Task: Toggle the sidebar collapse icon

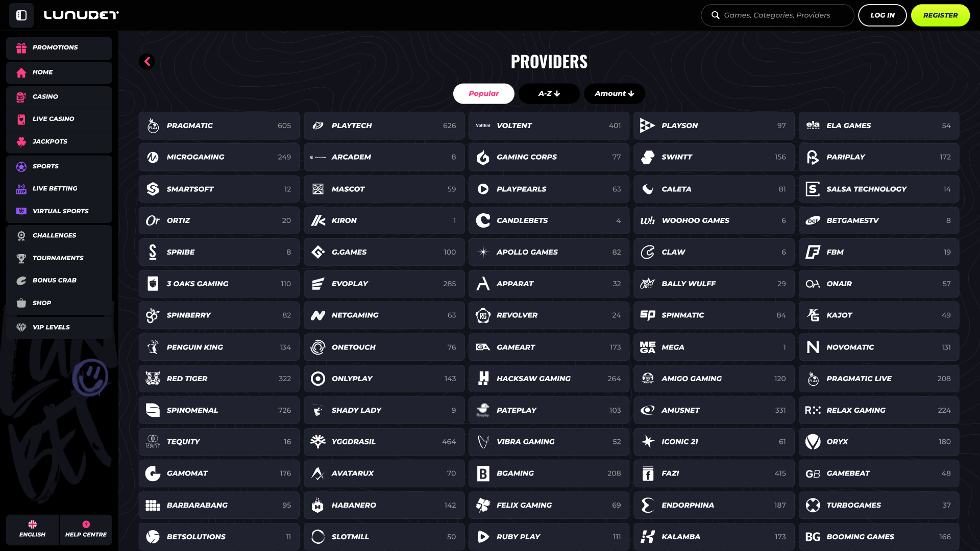Action: click(x=21, y=15)
